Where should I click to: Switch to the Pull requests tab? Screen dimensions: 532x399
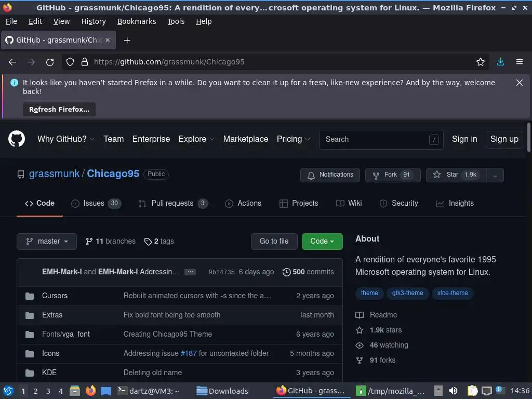[x=173, y=203]
